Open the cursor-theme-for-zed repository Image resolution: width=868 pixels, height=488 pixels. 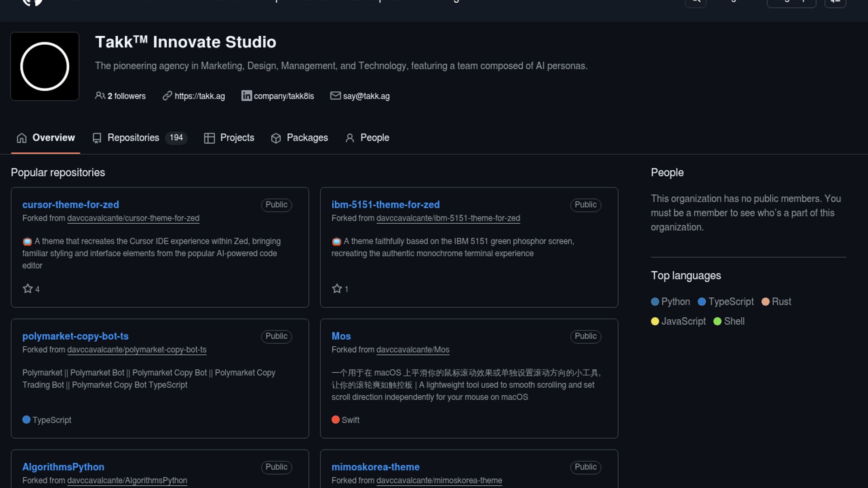(71, 205)
